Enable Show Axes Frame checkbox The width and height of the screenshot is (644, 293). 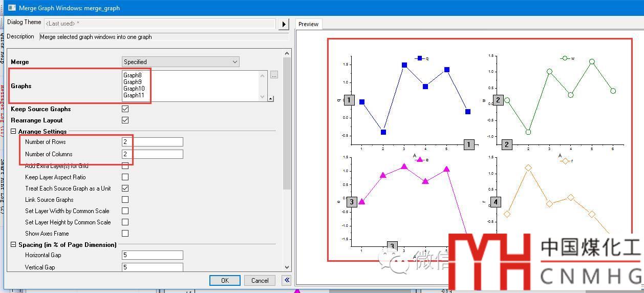pyautogui.click(x=125, y=233)
